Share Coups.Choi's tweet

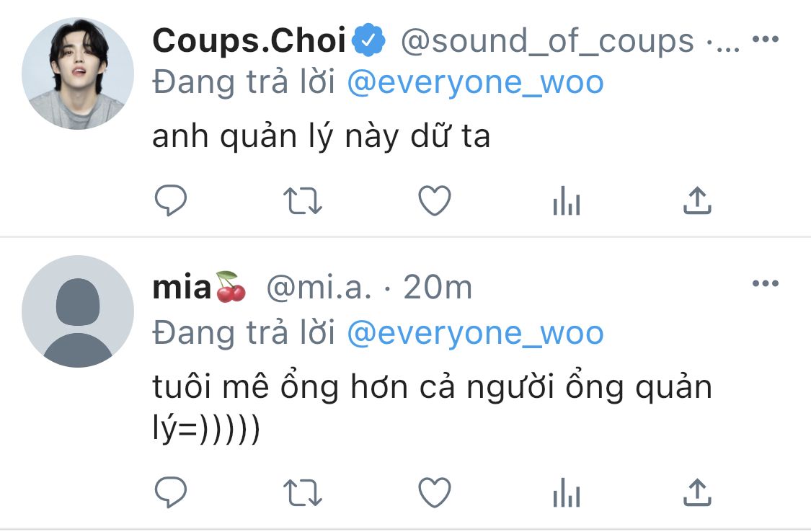[x=697, y=200]
